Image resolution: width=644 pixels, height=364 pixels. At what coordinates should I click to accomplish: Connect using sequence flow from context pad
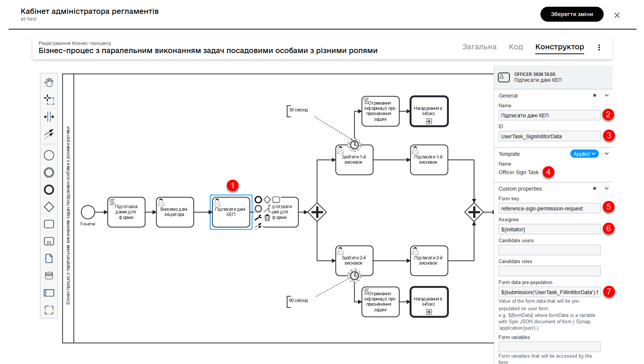258,226
